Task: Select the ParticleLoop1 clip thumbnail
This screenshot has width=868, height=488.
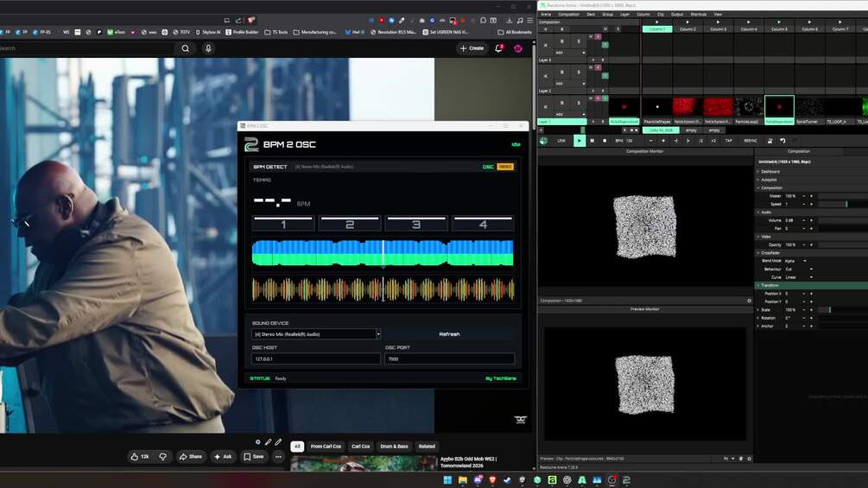Action: (749, 107)
